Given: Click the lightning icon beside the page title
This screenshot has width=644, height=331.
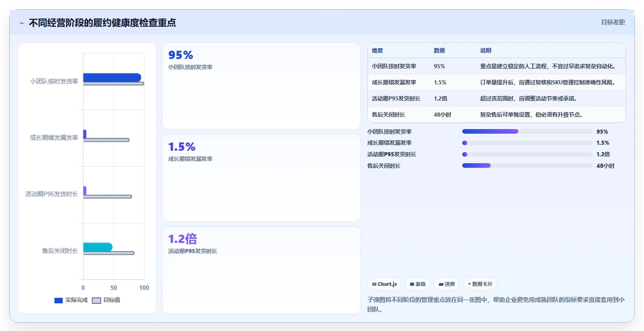Looking at the screenshot, I should 22,23.
